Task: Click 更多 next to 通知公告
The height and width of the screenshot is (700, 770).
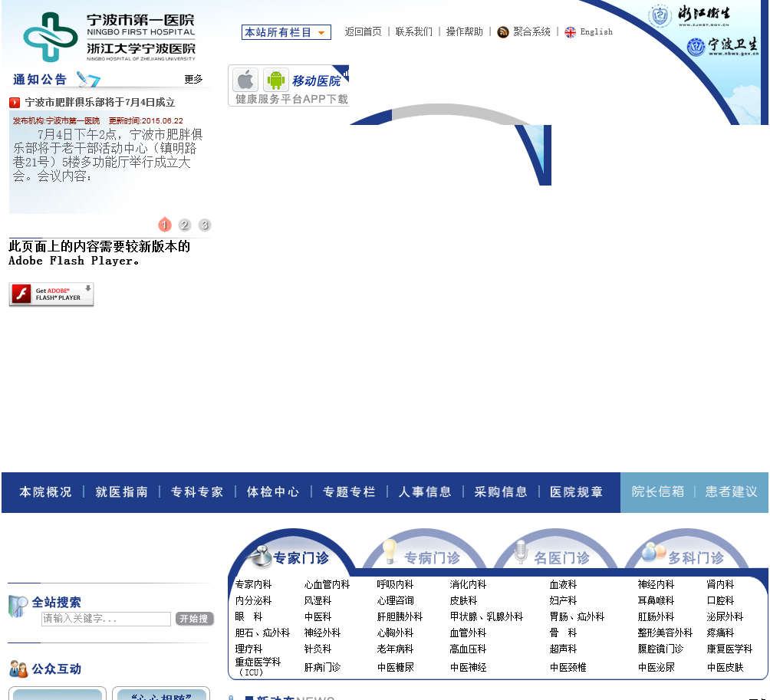Action: pos(193,79)
